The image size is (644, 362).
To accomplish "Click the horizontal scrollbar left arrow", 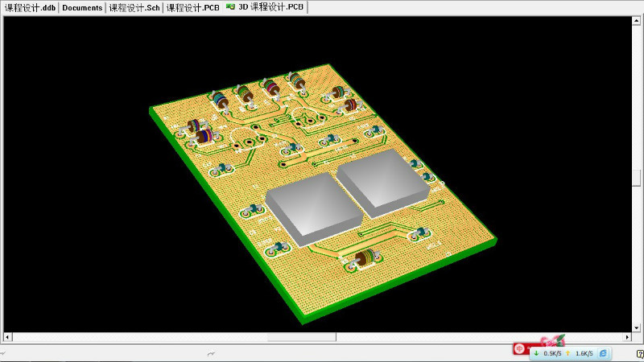I will [x=10, y=336].
